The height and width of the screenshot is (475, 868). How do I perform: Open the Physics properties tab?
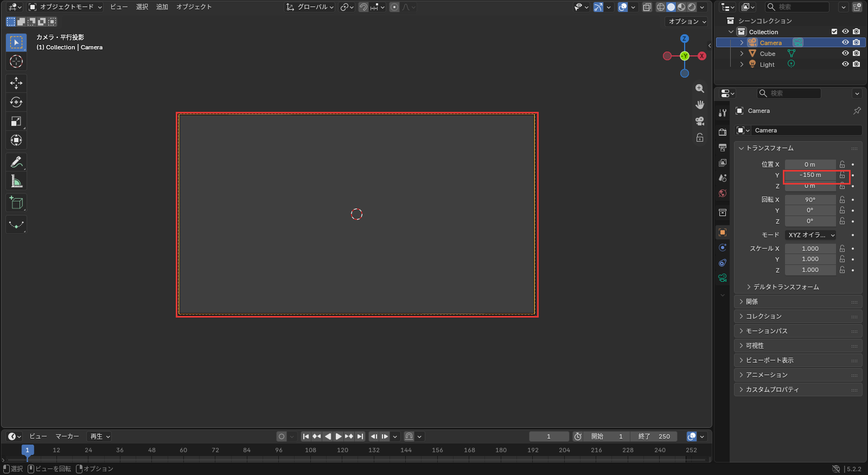point(723,248)
